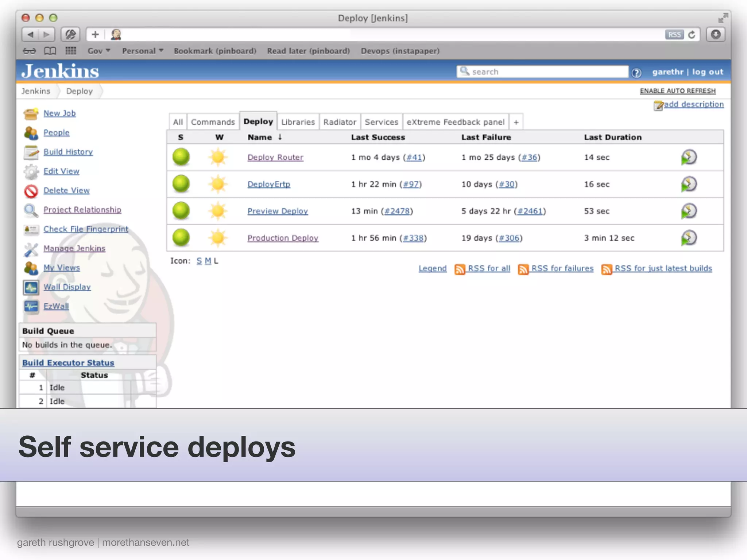Open Devops (instapaper) bookmark

[400, 51]
